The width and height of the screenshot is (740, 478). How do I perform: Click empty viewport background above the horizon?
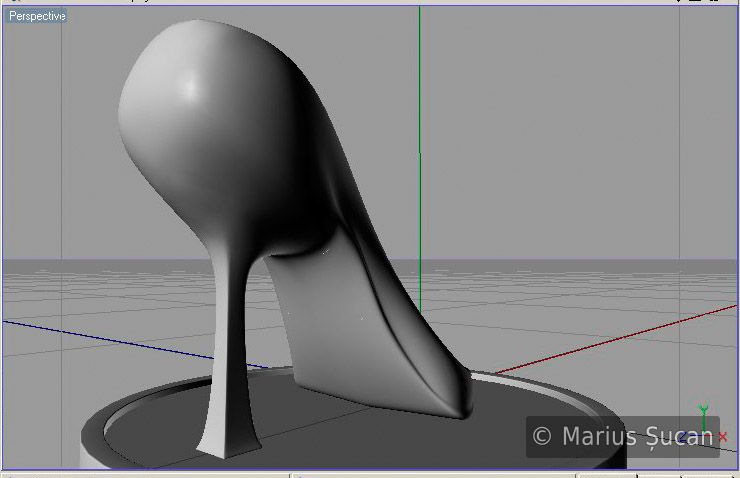(560, 120)
